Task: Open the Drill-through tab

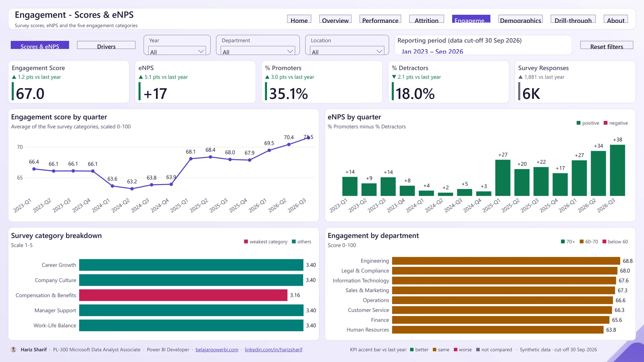Action: point(573,19)
